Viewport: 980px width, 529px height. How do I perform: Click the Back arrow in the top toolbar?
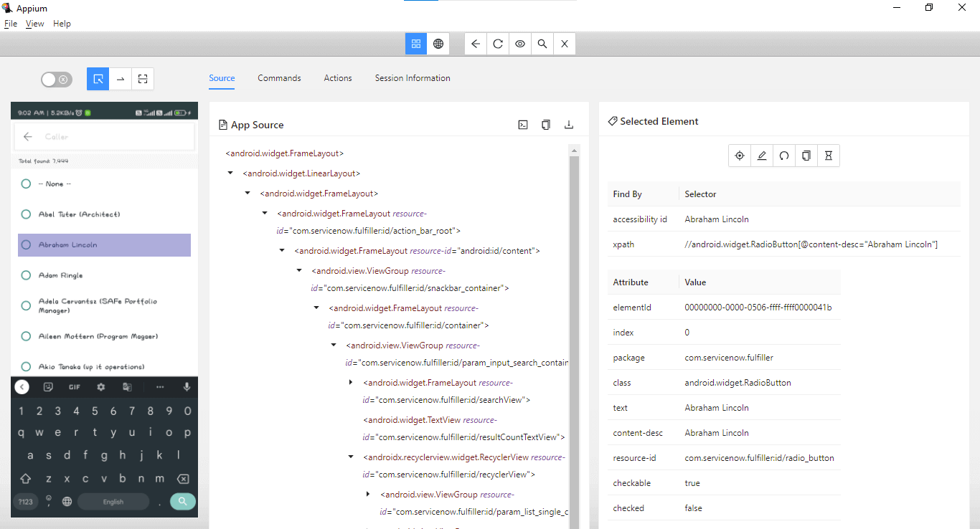click(476, 44)
